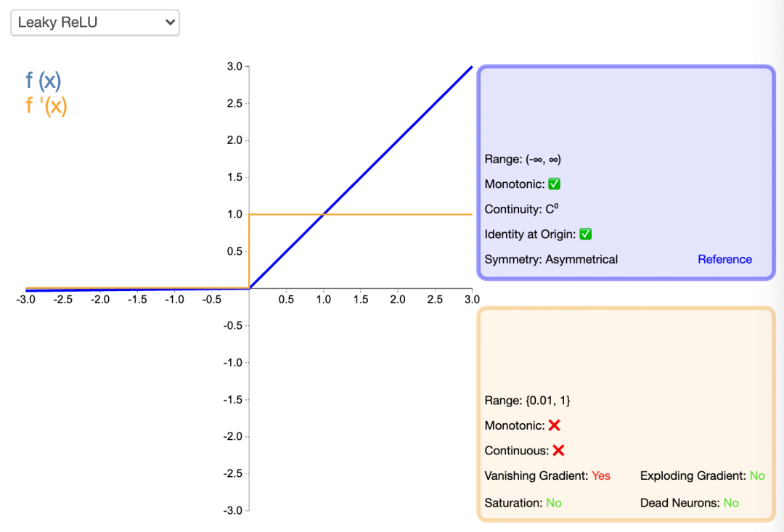Click the red X beside Continuous
The image size is (784, 532).
(x=558, y=451)
